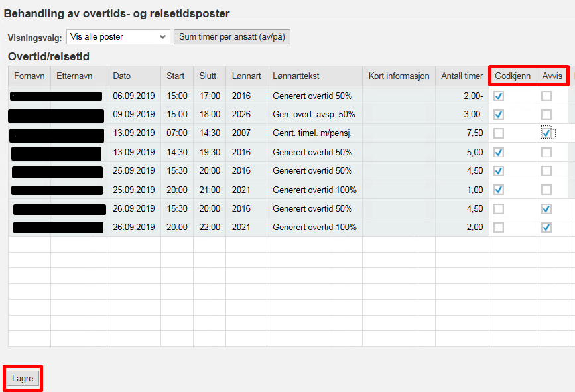Click Start cell 07:00
Screen dimensions: 575x392
pos(177,133)
